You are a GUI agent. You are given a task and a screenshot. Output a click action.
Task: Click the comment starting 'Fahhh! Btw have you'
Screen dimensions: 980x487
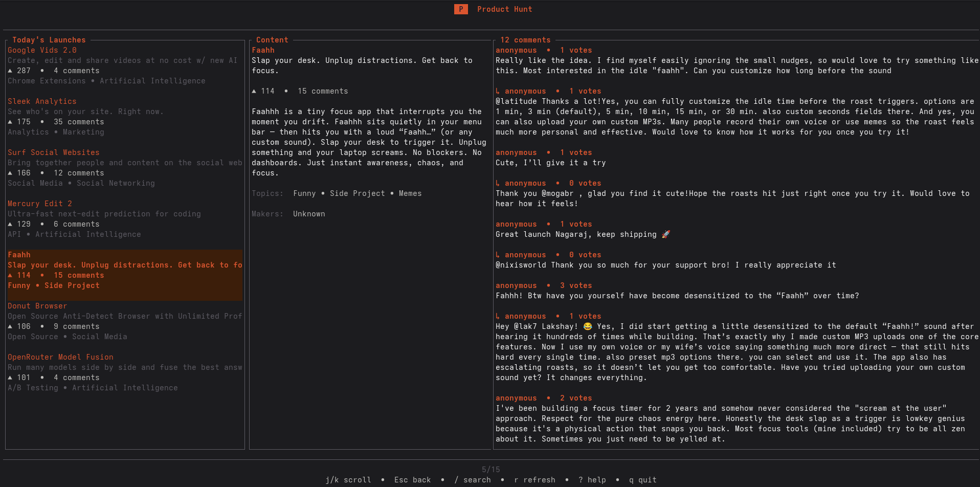click(x=677, y=296)
